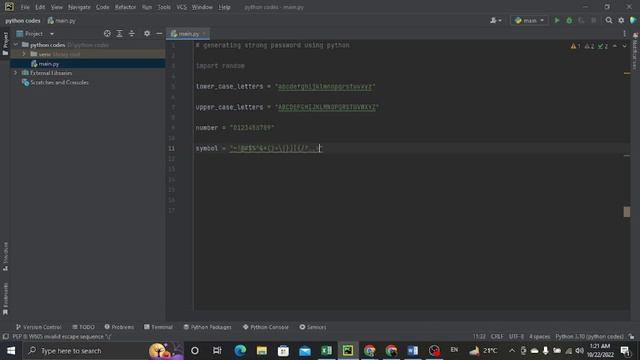Open the Python Packages tool window

pos(207,327)
